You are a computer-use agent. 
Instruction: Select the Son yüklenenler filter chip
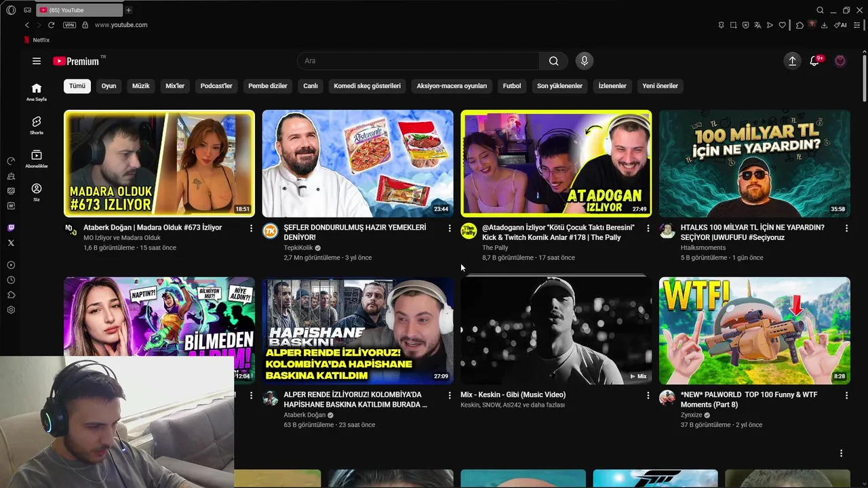(x=559, y=86)
